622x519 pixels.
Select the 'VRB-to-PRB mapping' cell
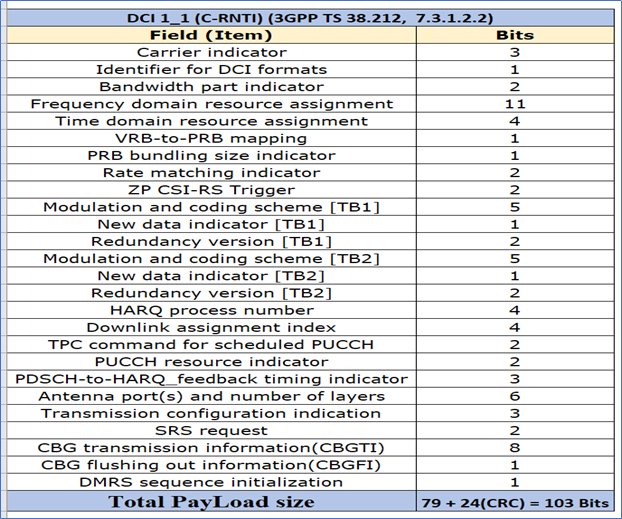(211, 138)
